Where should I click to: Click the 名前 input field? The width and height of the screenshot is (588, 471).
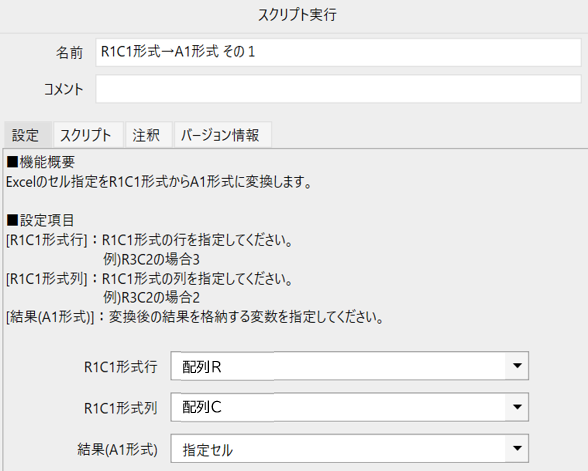click(338, 52)
